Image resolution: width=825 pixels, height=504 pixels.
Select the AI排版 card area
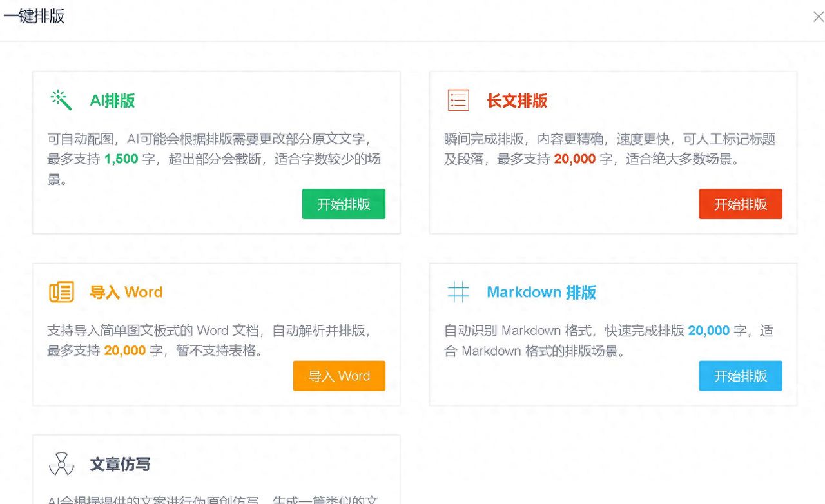tap(216, 152)
